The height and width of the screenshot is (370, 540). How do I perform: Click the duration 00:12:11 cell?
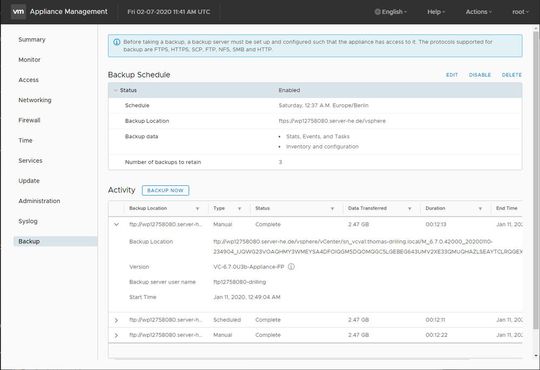(x=435, y=320)
